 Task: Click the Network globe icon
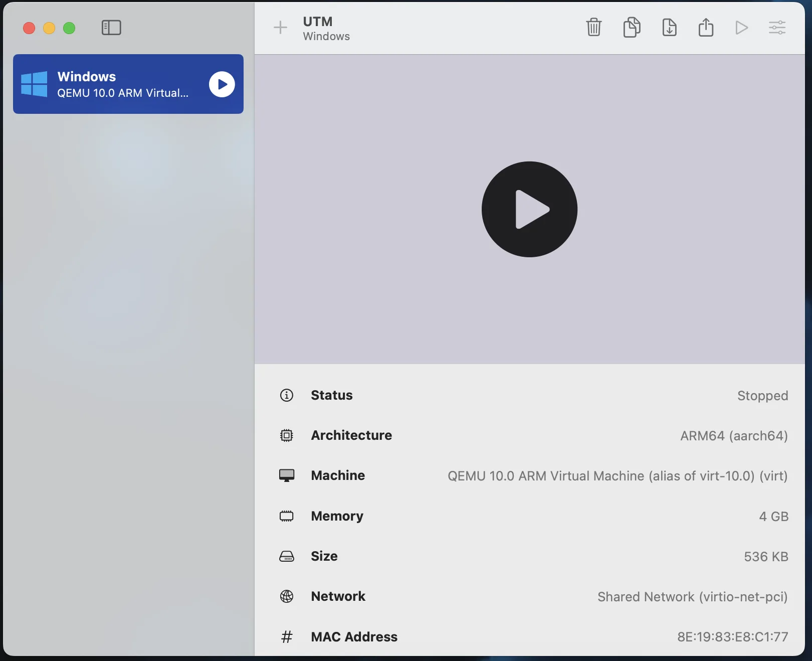point(286,596)
